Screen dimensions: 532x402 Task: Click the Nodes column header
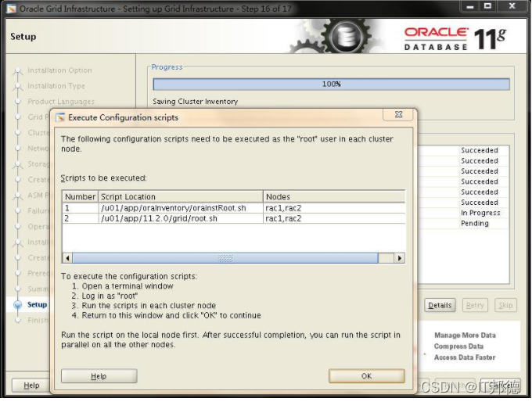pyautogui.click(x=334, y=197)
